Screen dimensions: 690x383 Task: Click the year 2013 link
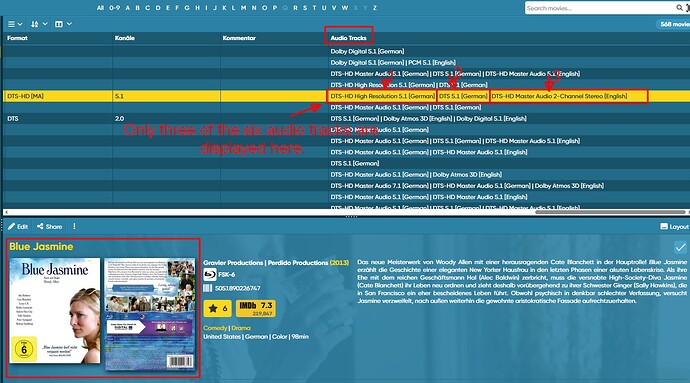pyautogui.click(x=339, y=262)
